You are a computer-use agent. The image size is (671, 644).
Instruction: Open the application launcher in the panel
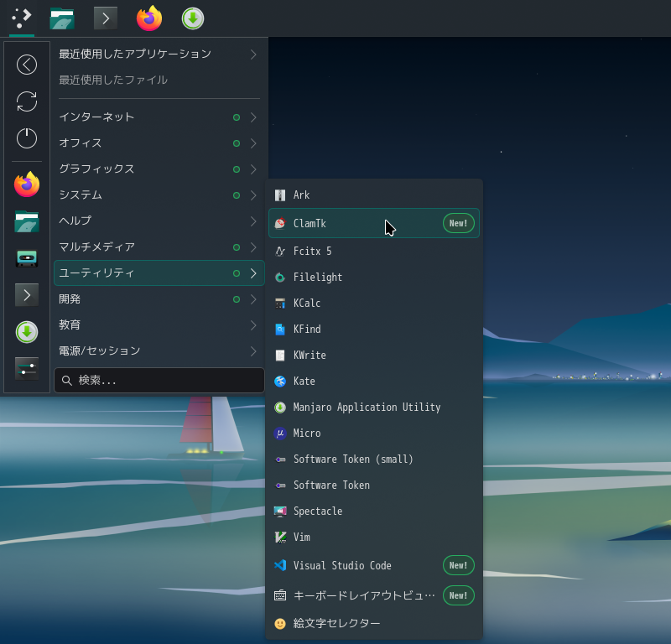pyautogui.click(x=22, y=18)
